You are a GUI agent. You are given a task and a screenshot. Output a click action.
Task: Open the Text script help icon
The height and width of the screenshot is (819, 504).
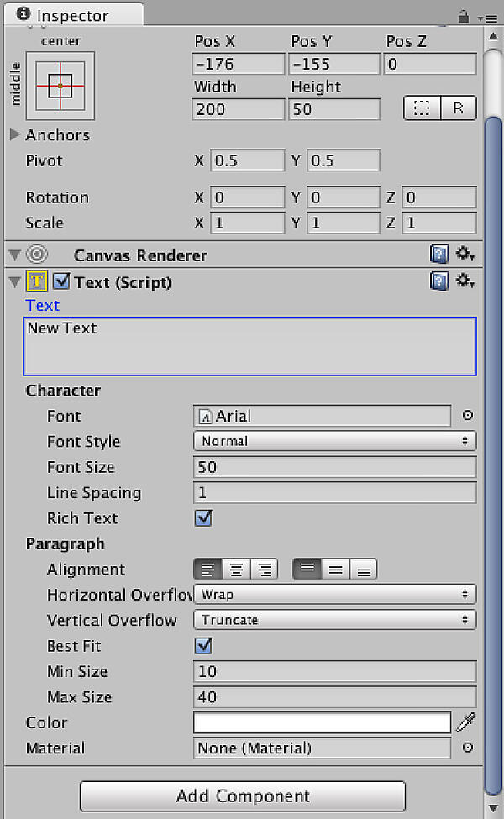(438, 281)
